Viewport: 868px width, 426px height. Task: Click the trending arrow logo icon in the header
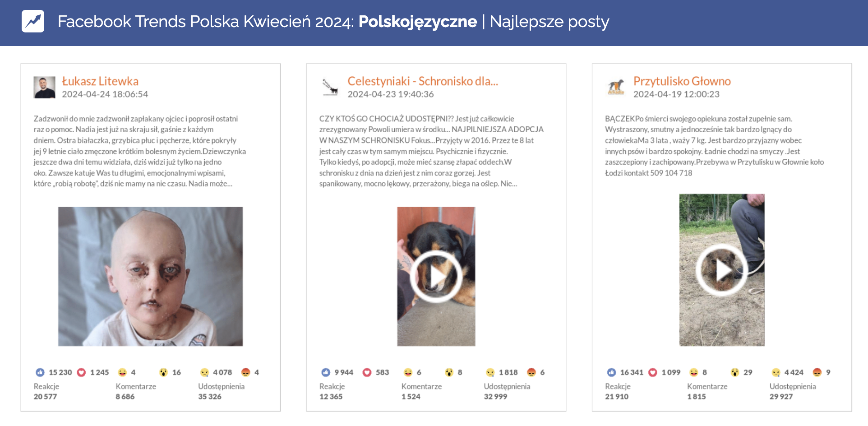coord(33,21)
